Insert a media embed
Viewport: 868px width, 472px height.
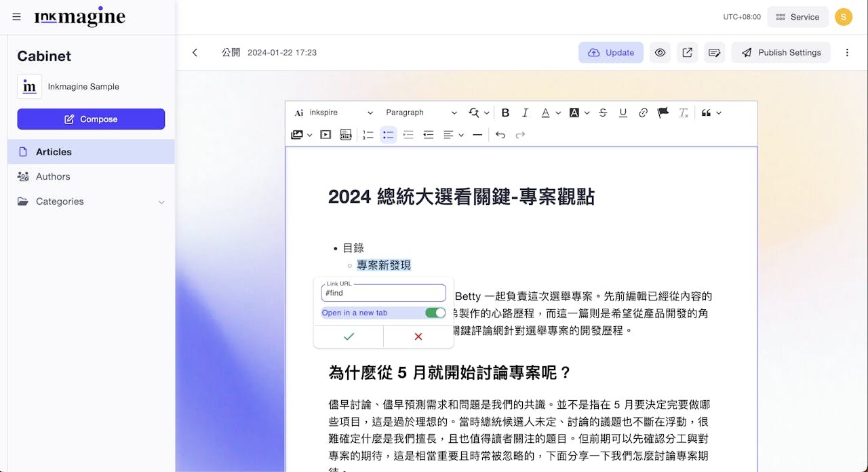tap(325, 135)
